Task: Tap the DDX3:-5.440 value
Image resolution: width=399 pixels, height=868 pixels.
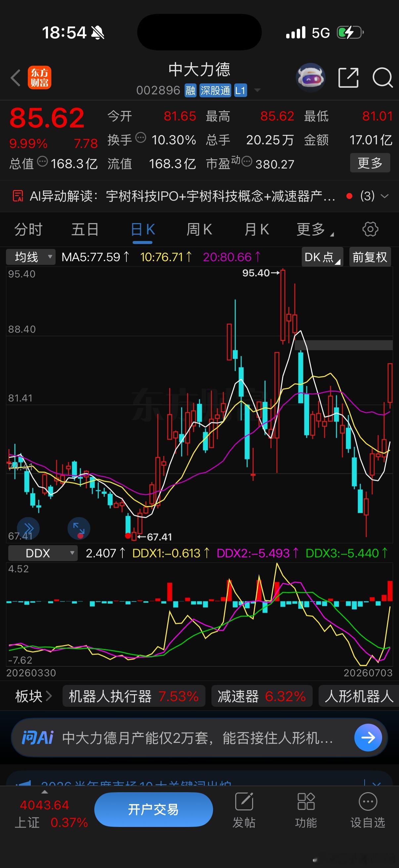Action: pos(347,553)
